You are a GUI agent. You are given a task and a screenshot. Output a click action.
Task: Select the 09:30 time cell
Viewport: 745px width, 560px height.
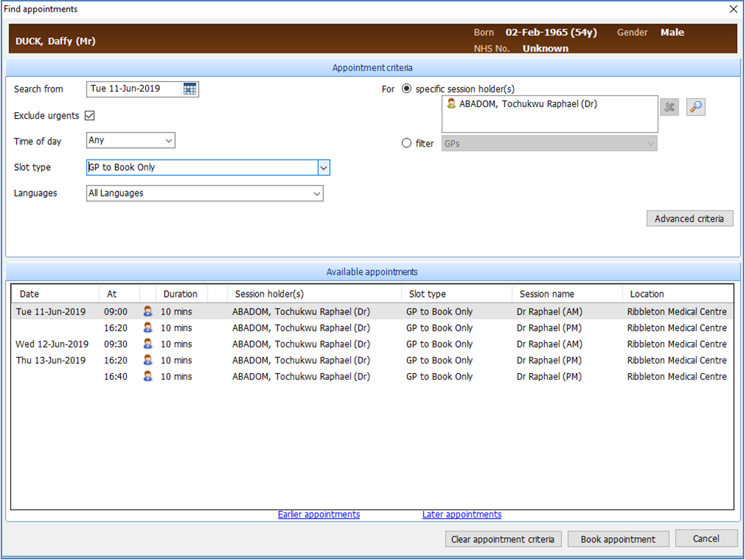tap(116, 344)
